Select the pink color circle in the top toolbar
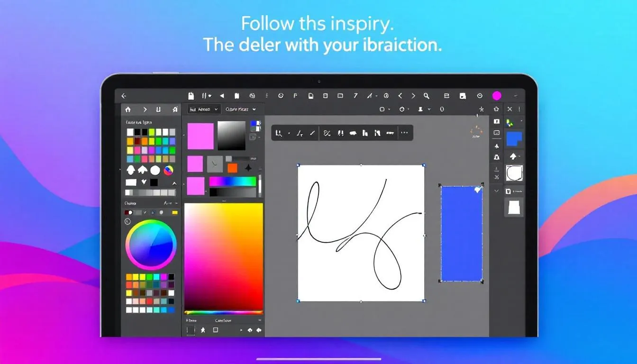637x364 pixels. coord(497,96)
